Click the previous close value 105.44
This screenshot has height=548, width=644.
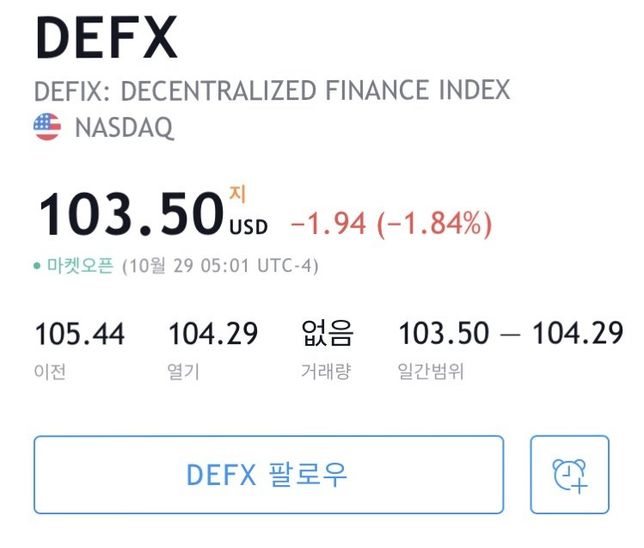(80, 333)
